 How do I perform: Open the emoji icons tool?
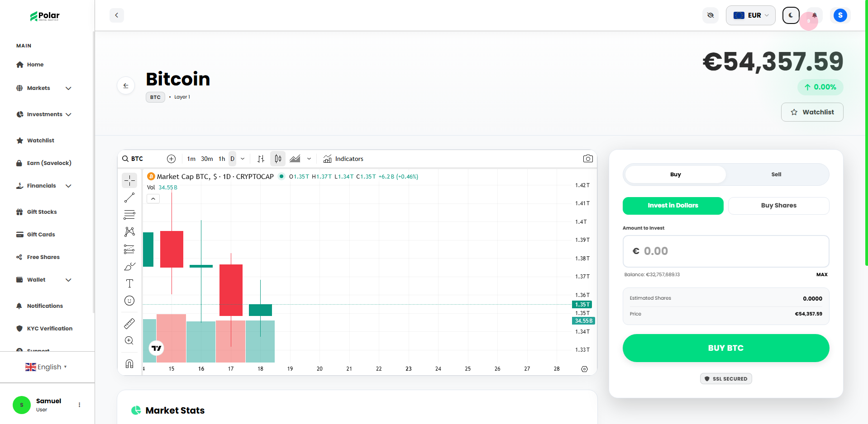point(129,301)
